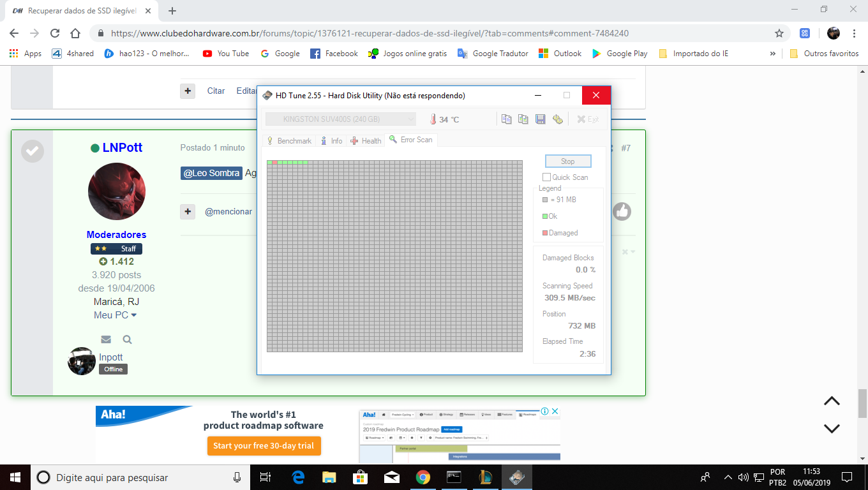Click the @Leo Sombra mention tag
The width and height of the screenshot is (868, 490).
pyautogui.click(x=211, y=173)
